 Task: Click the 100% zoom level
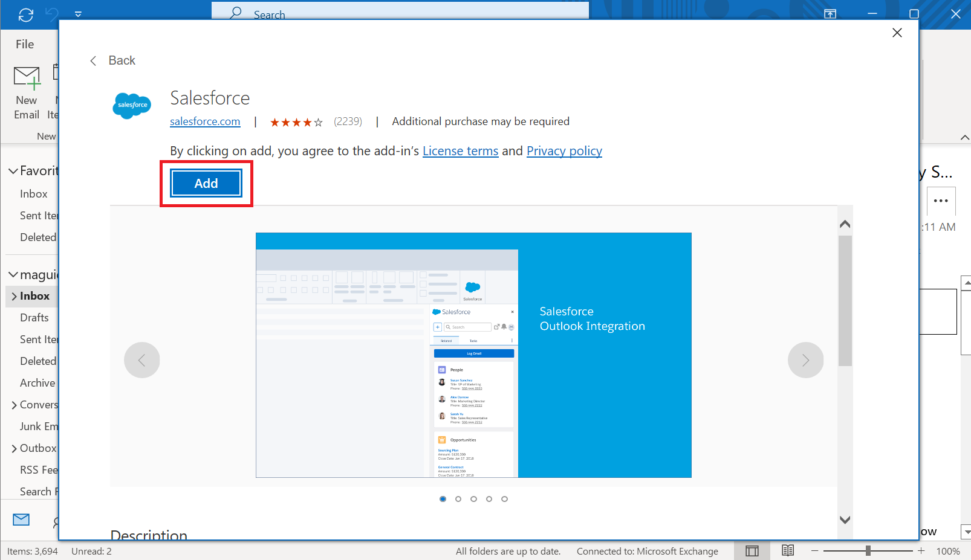coord(948,551)
